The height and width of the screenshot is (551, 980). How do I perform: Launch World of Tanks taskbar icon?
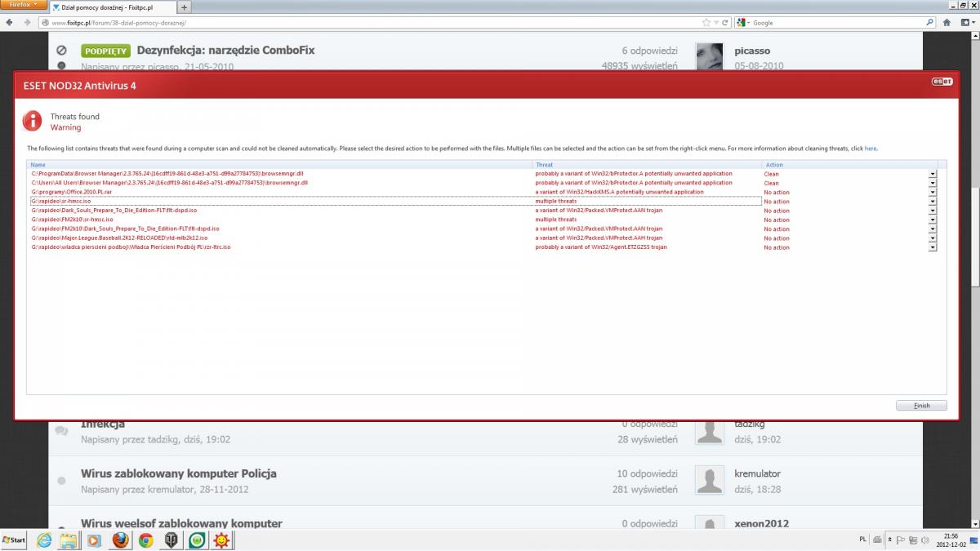pyautogui.click(x=171, y=540)
